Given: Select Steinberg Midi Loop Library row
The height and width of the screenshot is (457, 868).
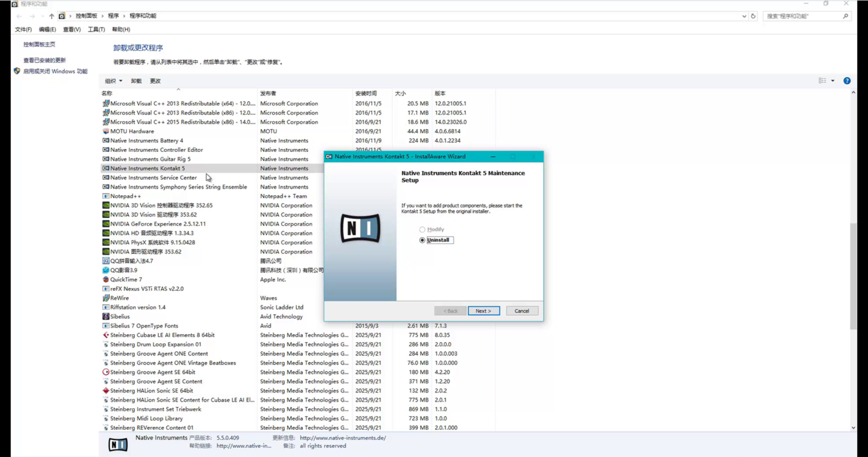Looking at the screenshot, I should coord(298,419).
